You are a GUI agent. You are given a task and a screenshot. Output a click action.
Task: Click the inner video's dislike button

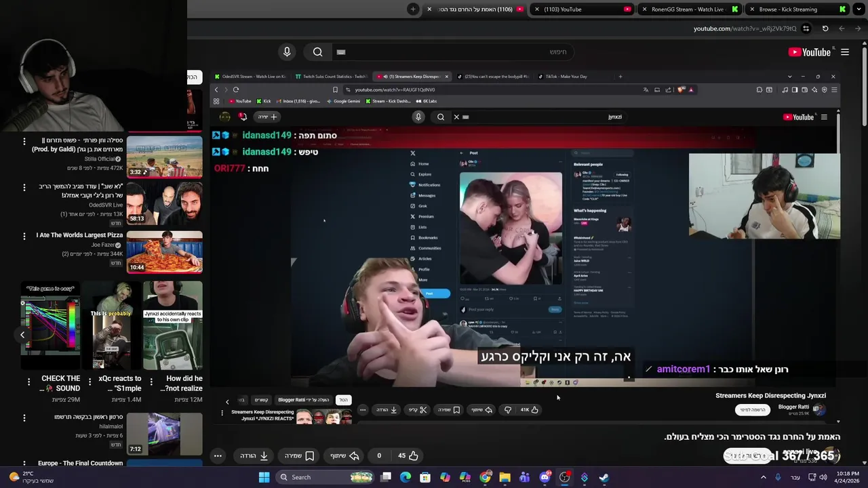[508, 409]
